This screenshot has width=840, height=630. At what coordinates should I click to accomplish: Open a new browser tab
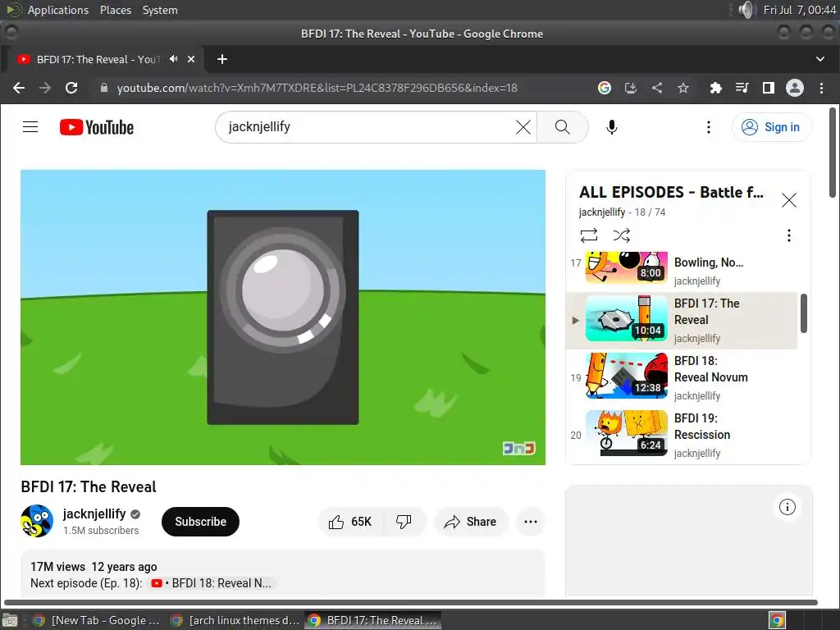coord(222,59)
